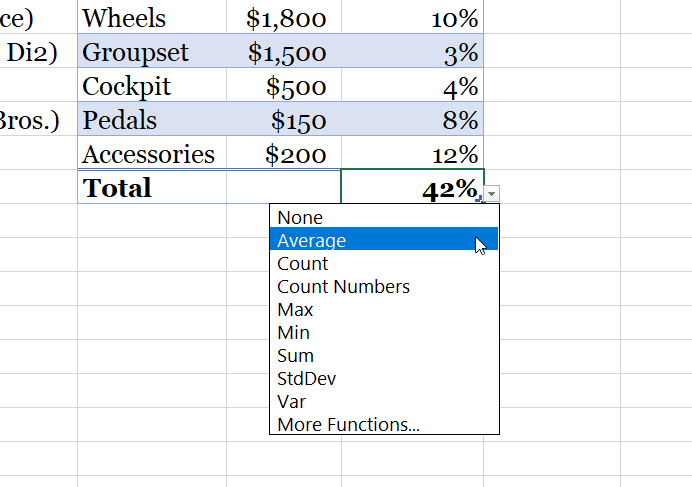Click the 12% cell in Accessories row
692x487 pixels.
click(412, 153)
